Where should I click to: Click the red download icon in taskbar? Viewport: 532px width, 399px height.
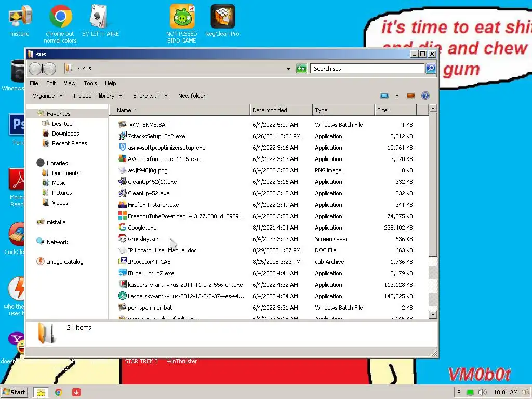[76, 392]
